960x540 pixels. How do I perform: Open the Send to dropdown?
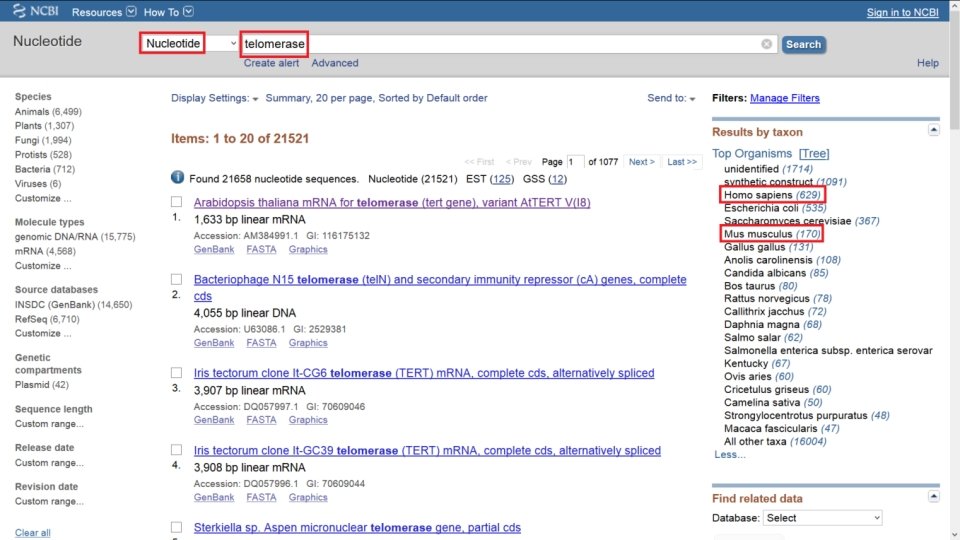tap(671, 98)
